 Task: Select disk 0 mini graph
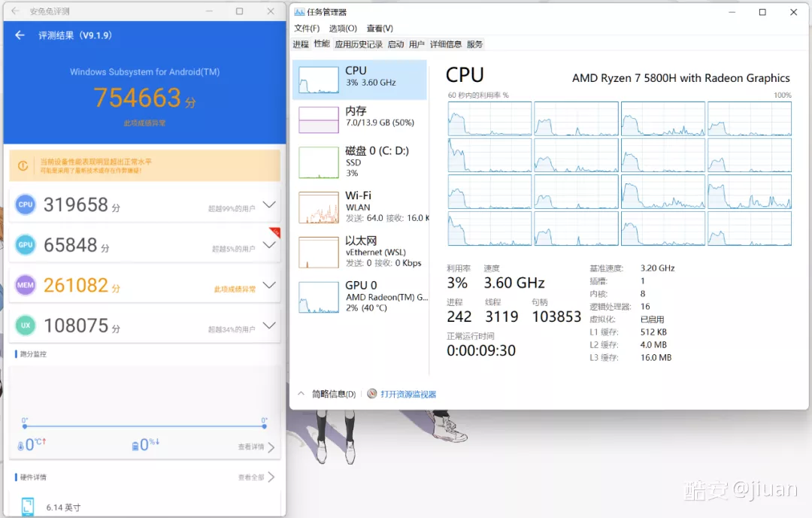(319, 162)
